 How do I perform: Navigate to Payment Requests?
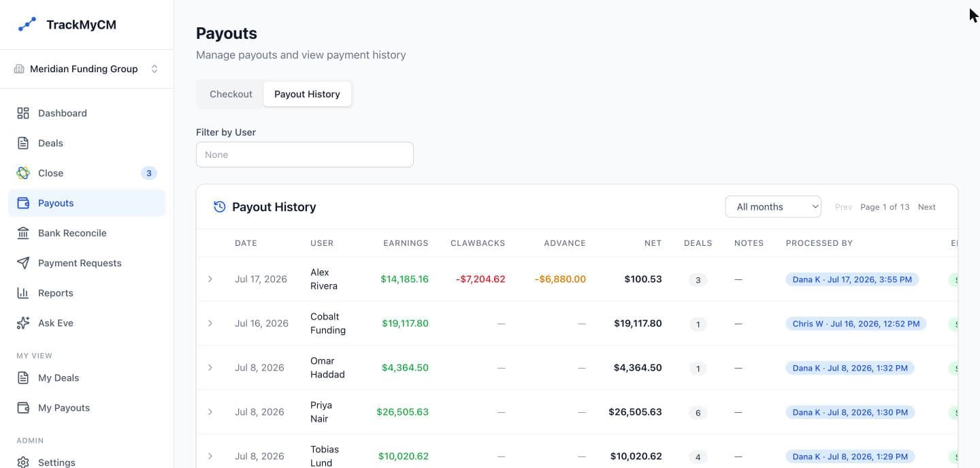pos(86,263)
